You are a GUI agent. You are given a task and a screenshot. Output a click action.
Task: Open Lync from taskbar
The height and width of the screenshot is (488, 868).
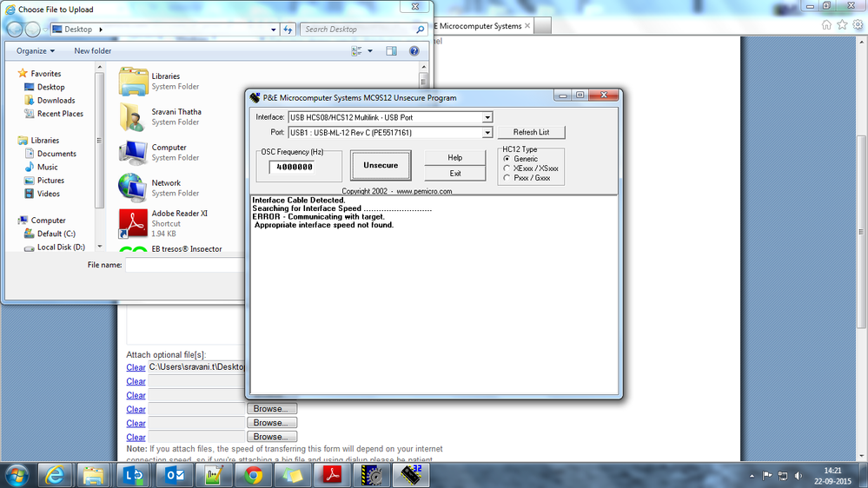[134, 475]
